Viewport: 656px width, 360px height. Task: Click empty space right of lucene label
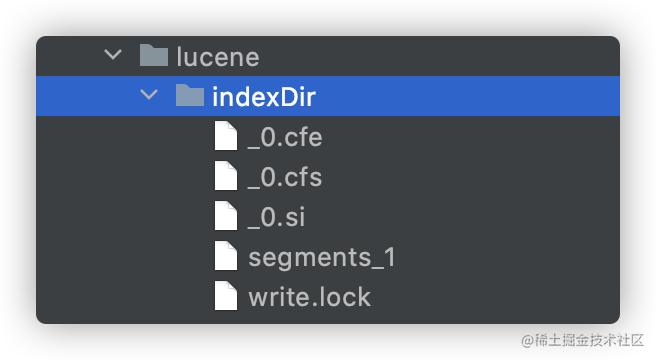pyautogui.click(x=439, y=56)
